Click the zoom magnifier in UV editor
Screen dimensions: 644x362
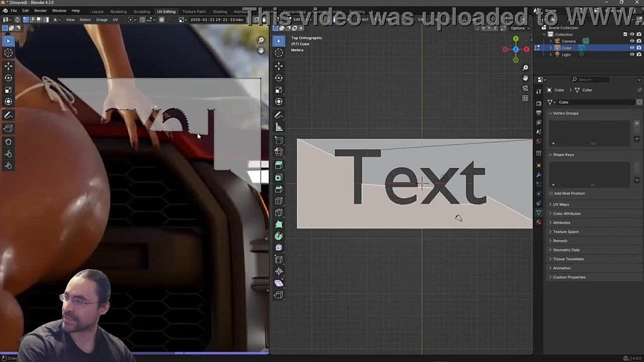tap(261, 40)
